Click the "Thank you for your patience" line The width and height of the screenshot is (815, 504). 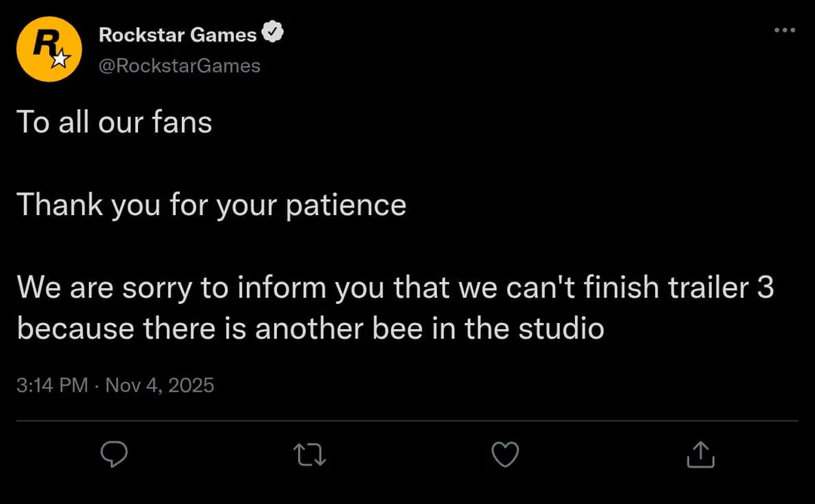pyautogui.click(x=211, y=205)
